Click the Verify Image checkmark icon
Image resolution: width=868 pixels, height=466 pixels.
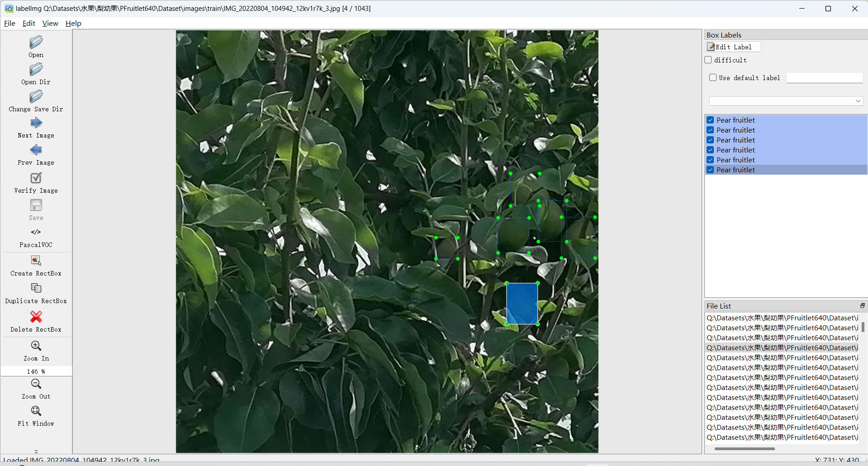(36, 178)
